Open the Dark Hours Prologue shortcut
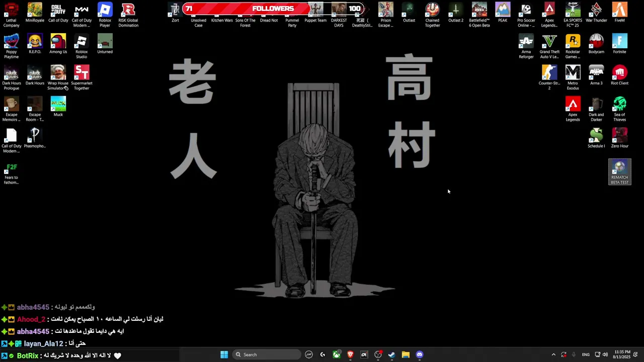Viewport: 644px width, 362px height. [11, 77]
